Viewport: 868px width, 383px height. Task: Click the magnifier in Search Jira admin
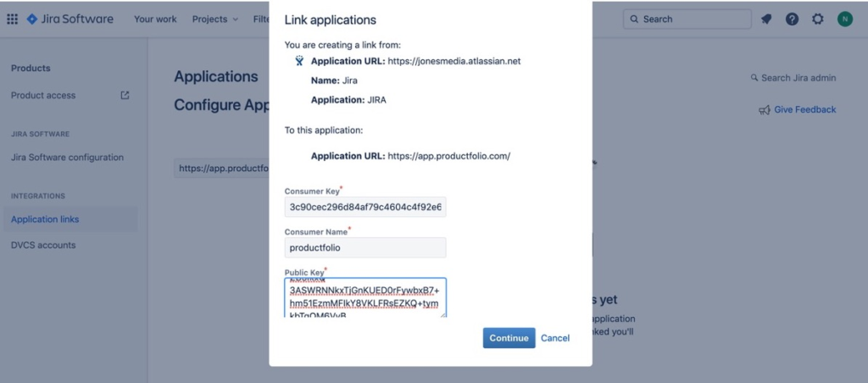754,77
